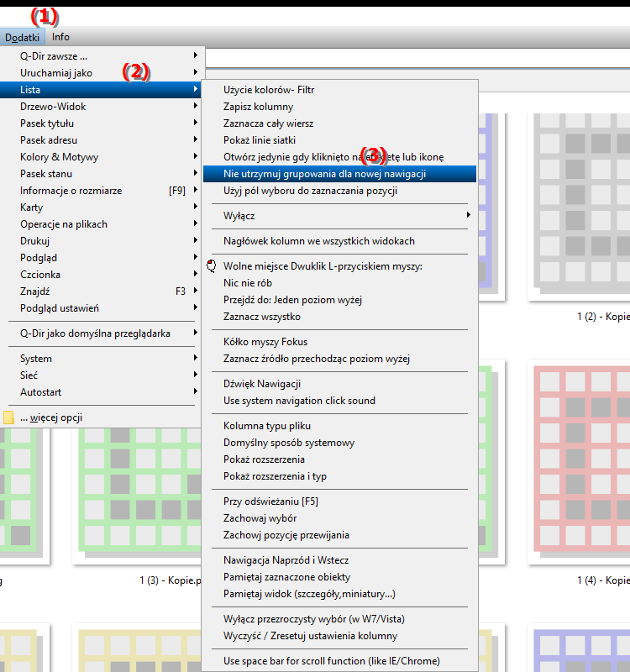Select Nic nie rób option
The height and width of the screenshot is (672, 630).
[x=339, y=283]
